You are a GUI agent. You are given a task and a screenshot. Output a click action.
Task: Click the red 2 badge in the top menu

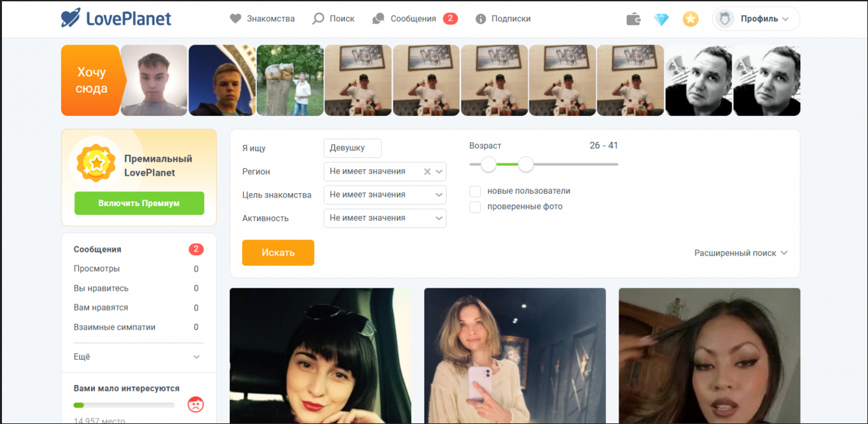coord(450,18)
